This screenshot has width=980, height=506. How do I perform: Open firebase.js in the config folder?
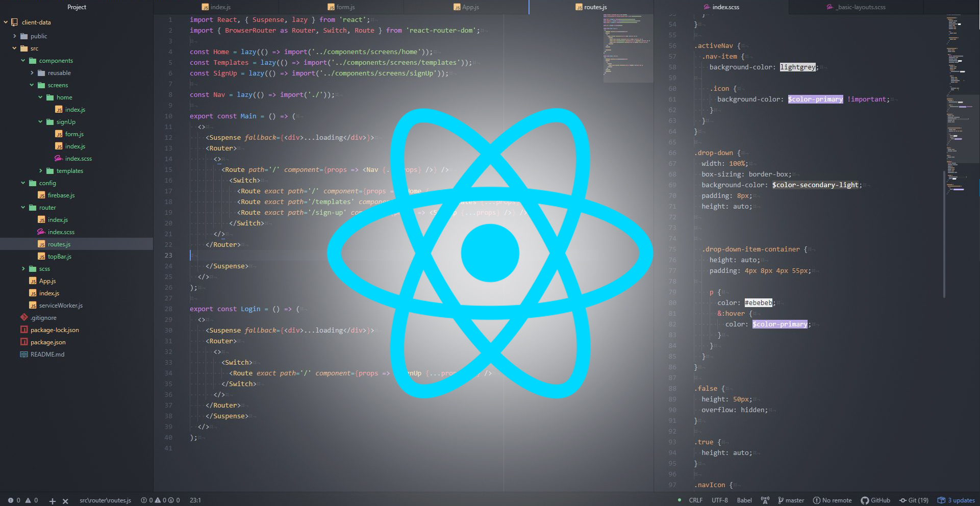tap(56, 195)
